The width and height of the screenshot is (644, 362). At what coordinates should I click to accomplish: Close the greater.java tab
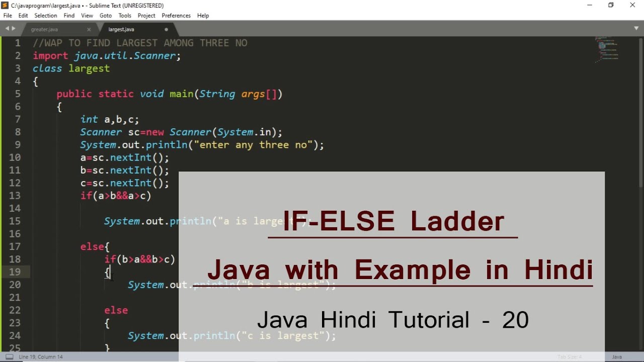[x=89, y=29]
